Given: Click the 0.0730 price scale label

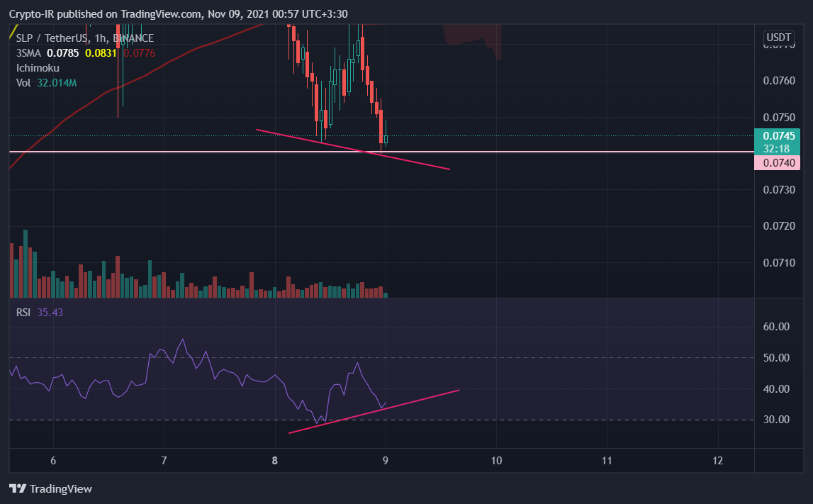Looking at the screenshot, I should pyautogui.click(x=779, y=190).
